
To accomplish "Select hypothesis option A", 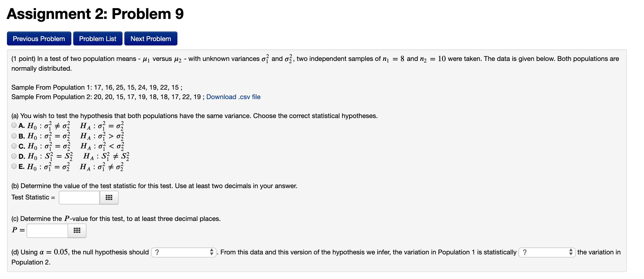I will point(14,125).
